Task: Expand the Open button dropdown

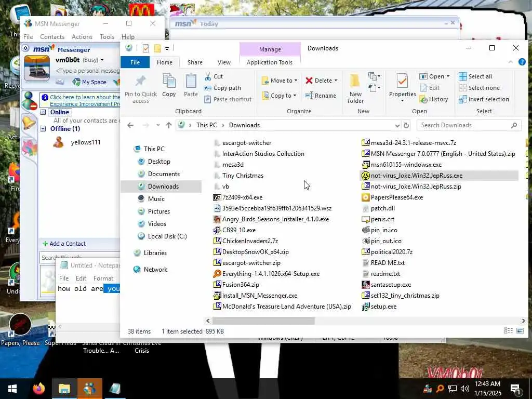Action: (448, 76)
